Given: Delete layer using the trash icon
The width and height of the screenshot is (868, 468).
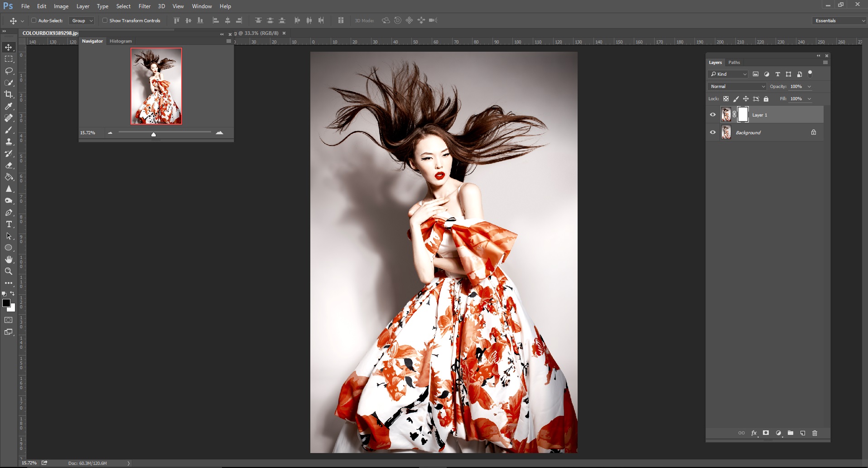Looking at the screenshot, I should pyautogui.click(x=814, y=433).
